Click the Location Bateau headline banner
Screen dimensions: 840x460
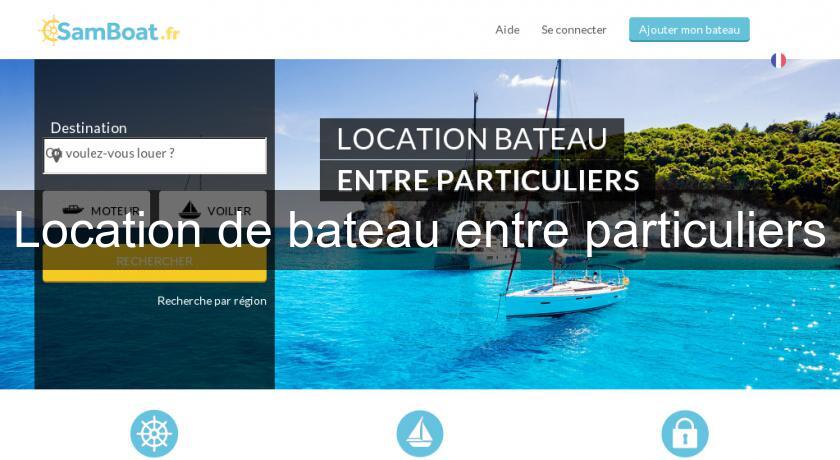coord(472,139)
